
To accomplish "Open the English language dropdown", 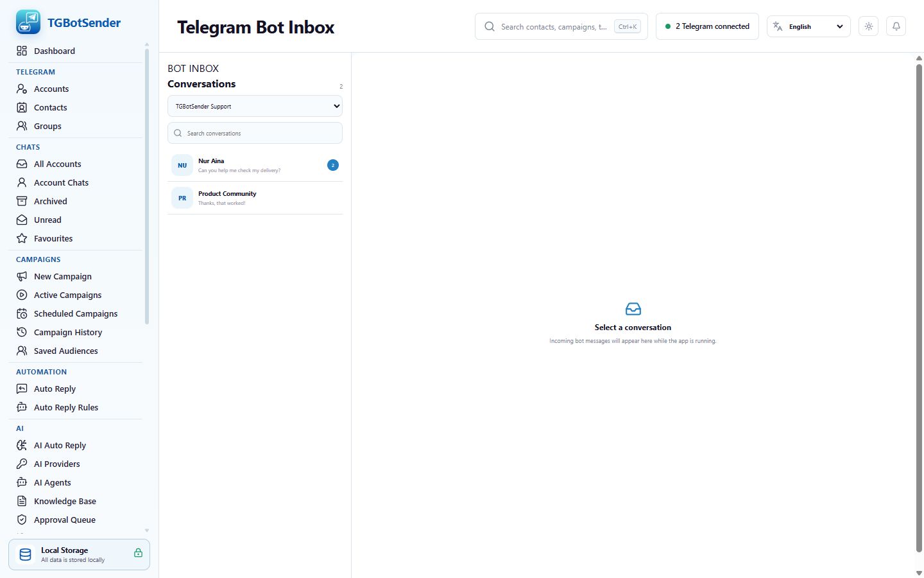I will tap(809, 26).
